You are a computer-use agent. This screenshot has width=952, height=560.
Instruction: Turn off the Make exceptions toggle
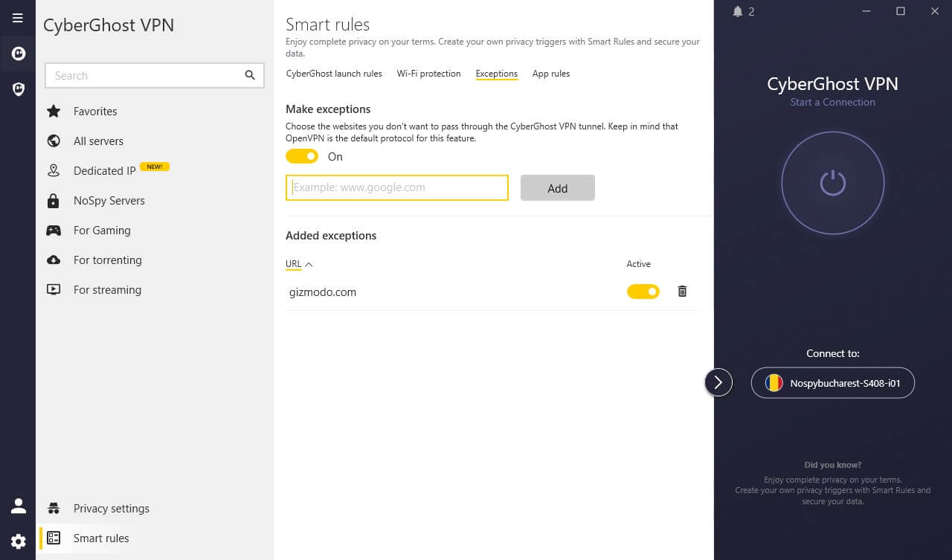pos(302,156)
